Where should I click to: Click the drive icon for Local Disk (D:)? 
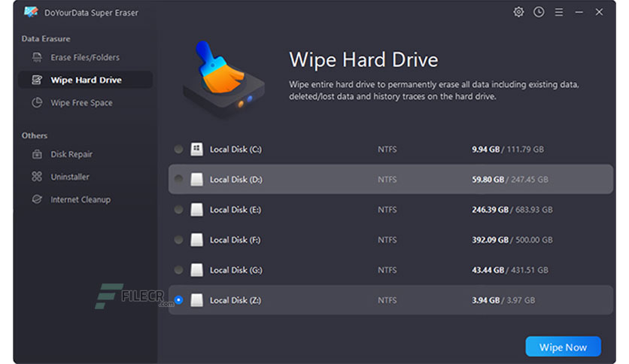click(x=196, y=179)
